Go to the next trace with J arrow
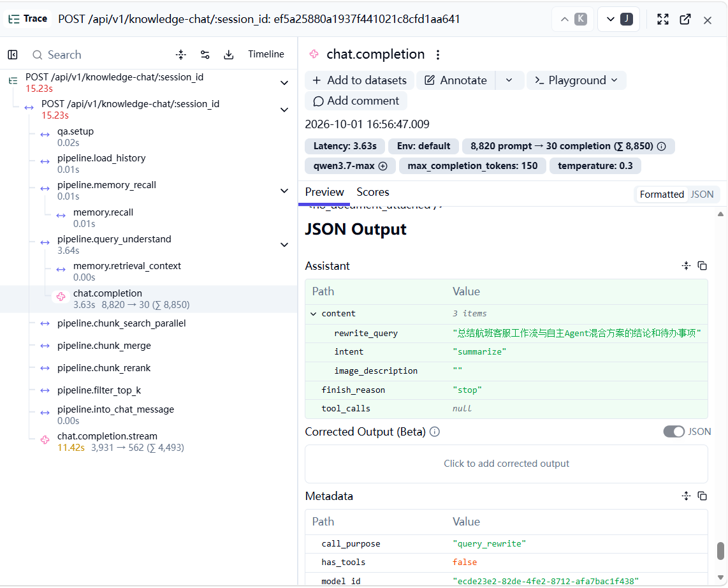 618,19
